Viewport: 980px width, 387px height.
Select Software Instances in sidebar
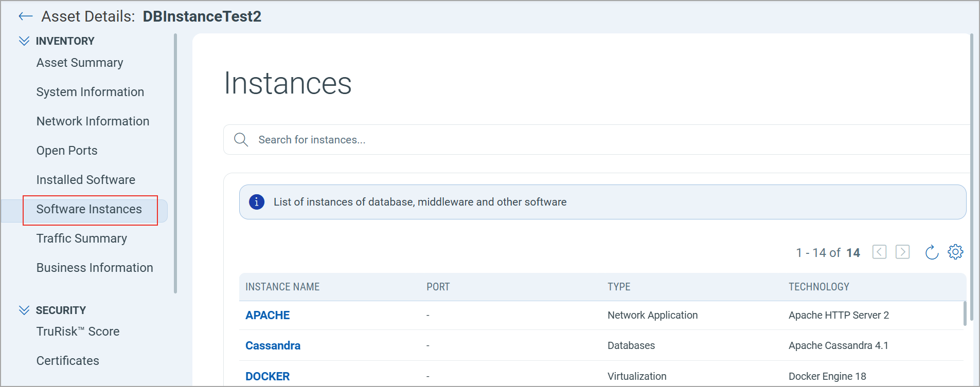pyautogui.click(x=89, y=209)
